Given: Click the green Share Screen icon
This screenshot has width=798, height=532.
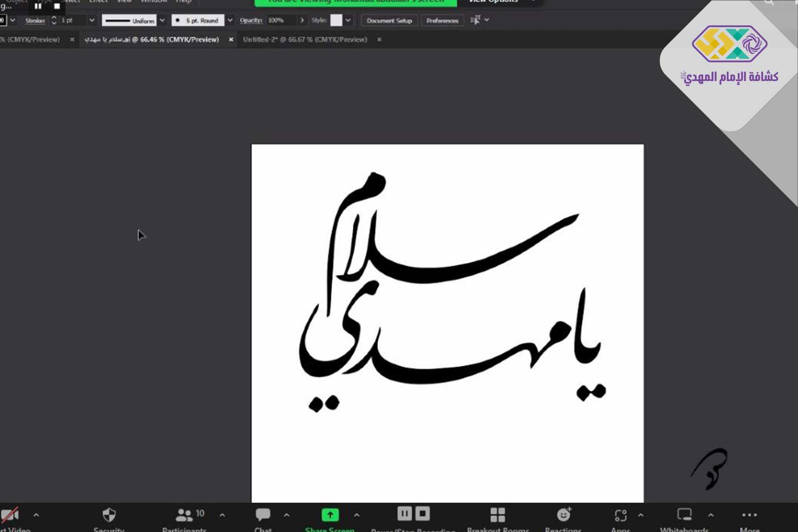Looking at the screenshot, I should [330, 515].
